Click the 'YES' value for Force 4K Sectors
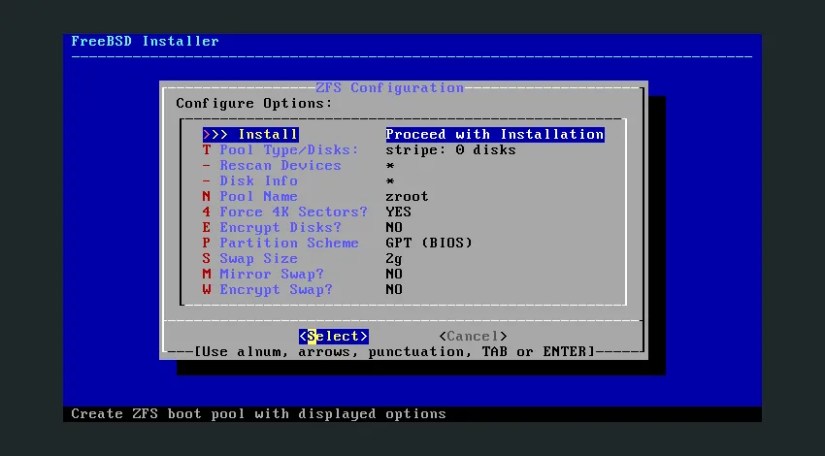Screen dimensions: 825x456 pos(398,212)
